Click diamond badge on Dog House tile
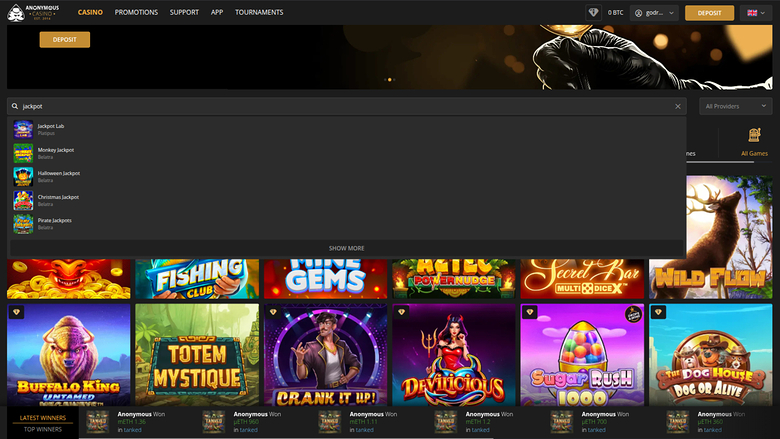The image size is (780, 439). click(658, 312)
